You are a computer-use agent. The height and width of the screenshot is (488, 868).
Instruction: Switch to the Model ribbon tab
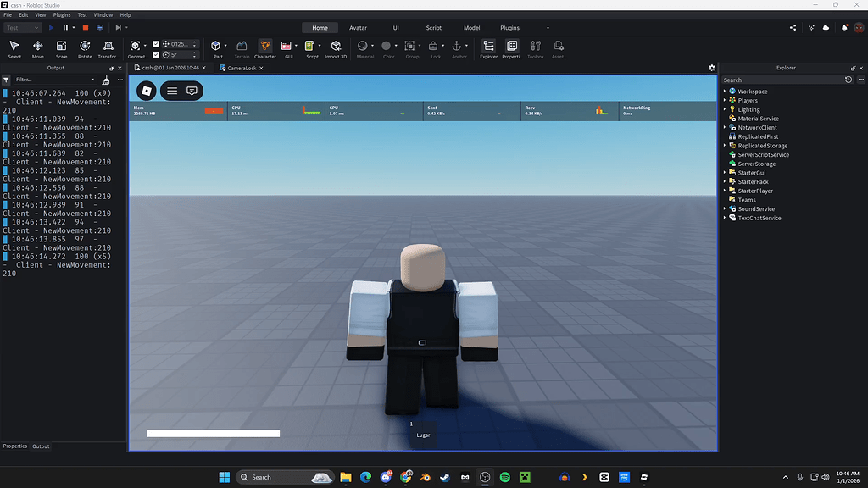coord(471,28)
